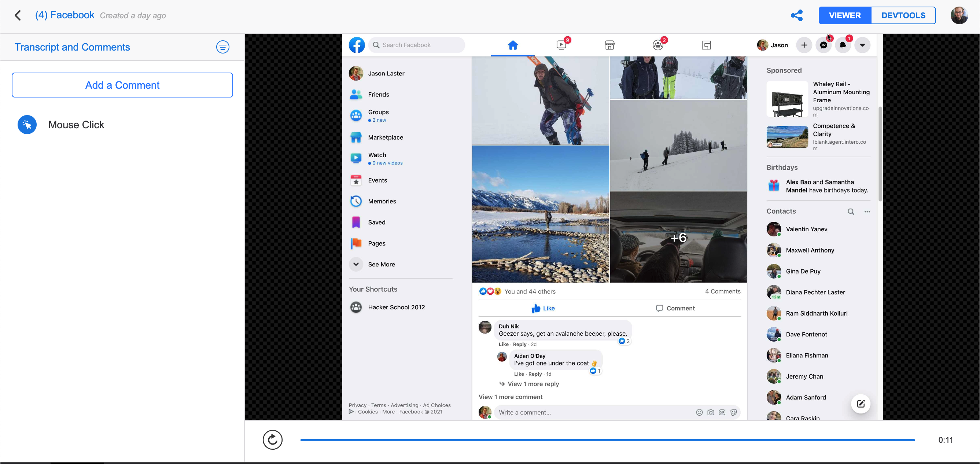980x464 pixels.
Task: Open the Contacts options ellipsis menu
Action: 867,211
